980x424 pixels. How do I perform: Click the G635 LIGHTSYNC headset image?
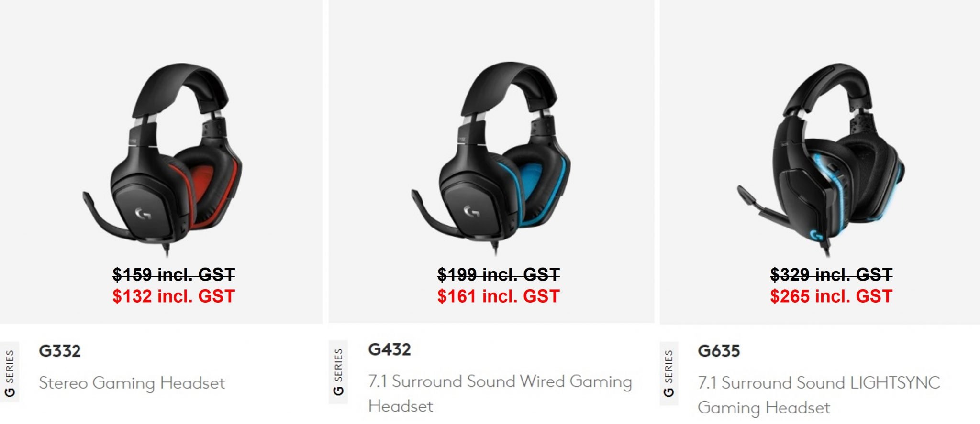click(821, 159)
